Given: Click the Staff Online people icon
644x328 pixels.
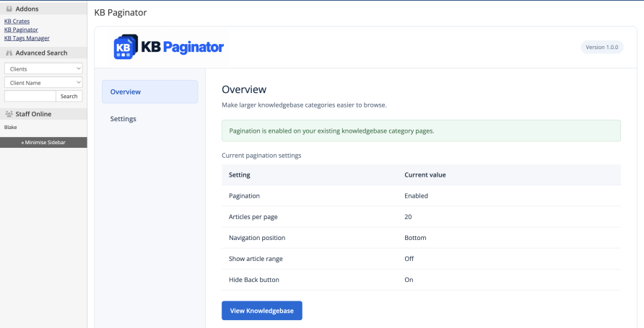Looking at the screenshot, I should coord(9,114).
